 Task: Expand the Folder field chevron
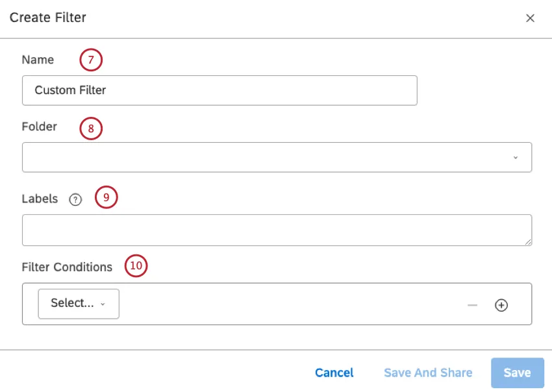coord(516,156)
